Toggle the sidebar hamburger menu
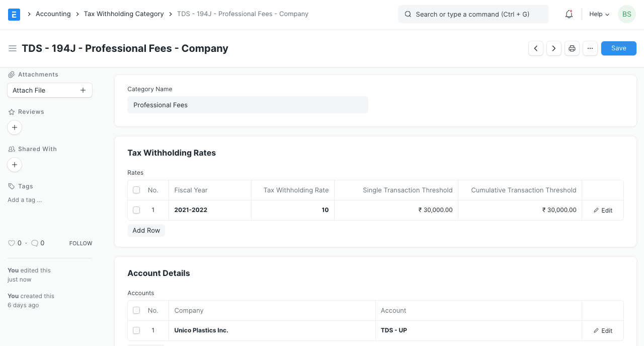The image size is (644, 346). tap(13, 48)
